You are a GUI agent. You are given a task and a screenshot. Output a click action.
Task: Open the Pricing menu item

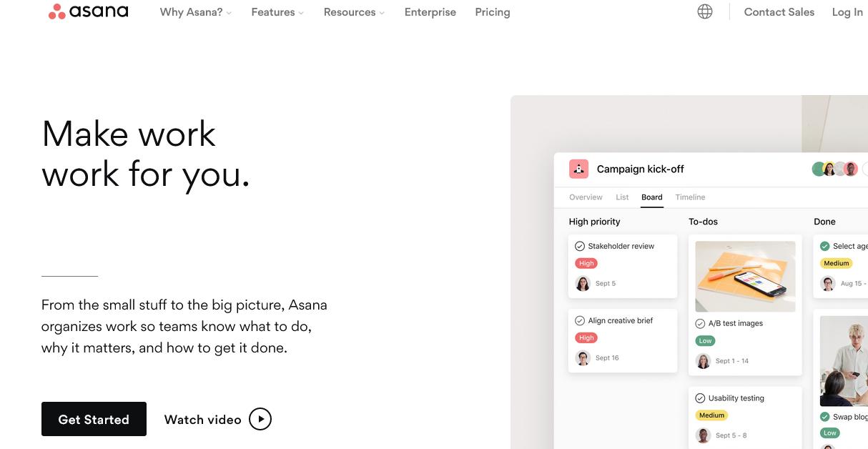point(493,12)
